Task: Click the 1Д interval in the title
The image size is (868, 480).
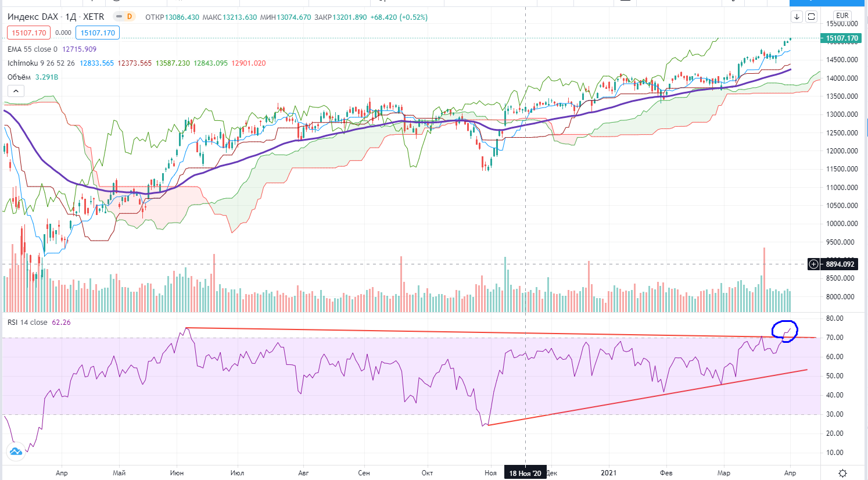Action: pyautogui.click(x=70, y=17)
